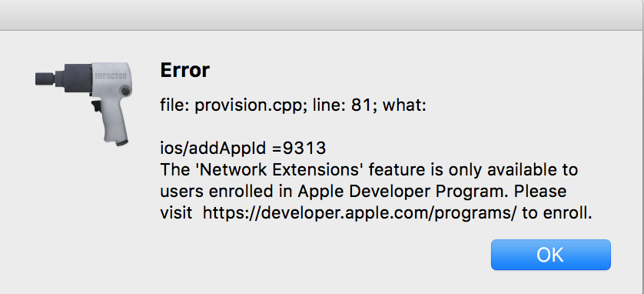Click the dialog title bar
This screenshot has width=644, height=294.
click(322, 15)
